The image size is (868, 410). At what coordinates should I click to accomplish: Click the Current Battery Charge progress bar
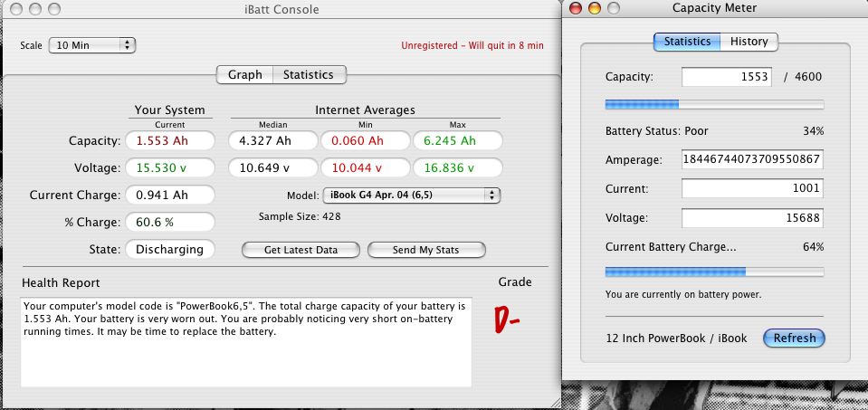[714, 272]
